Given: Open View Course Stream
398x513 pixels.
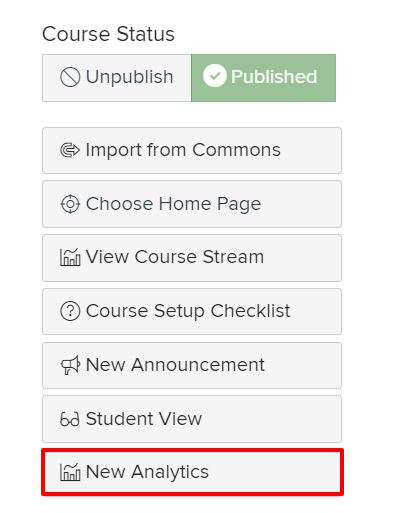Looking at the screenshot, I should coord(192,258).
